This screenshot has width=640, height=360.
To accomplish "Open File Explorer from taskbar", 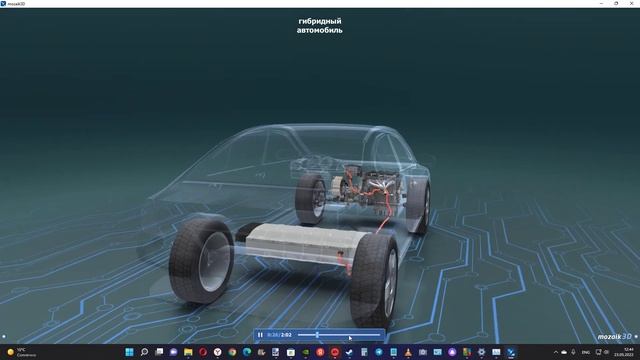I will point(188,352).
